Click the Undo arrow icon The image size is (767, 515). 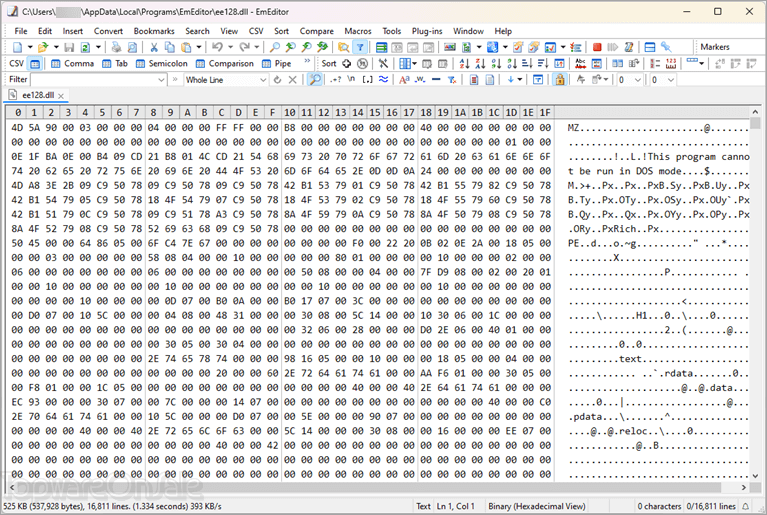(218, 47)
